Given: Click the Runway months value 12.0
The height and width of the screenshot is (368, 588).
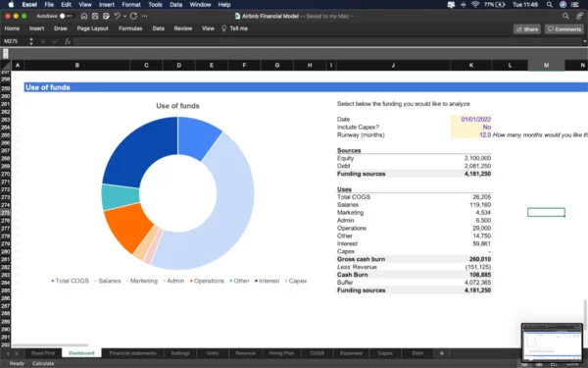Looking at the screenshot, I should coord(471,134).
